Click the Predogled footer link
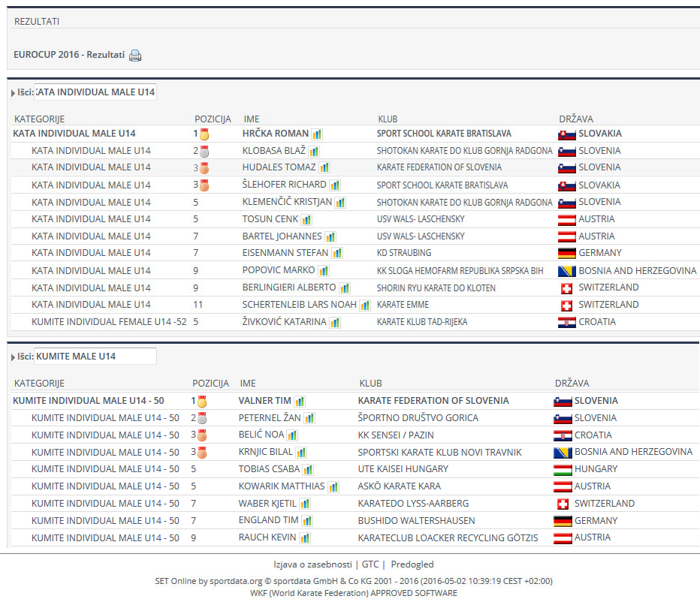This screenshot has width=700, height=602. pyautogui.click(x=412, y=564)
